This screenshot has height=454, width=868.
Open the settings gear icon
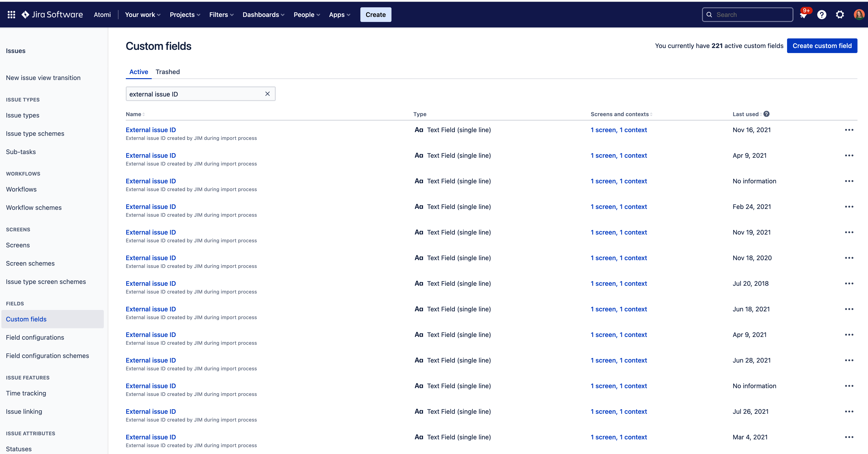pos(840,15)
